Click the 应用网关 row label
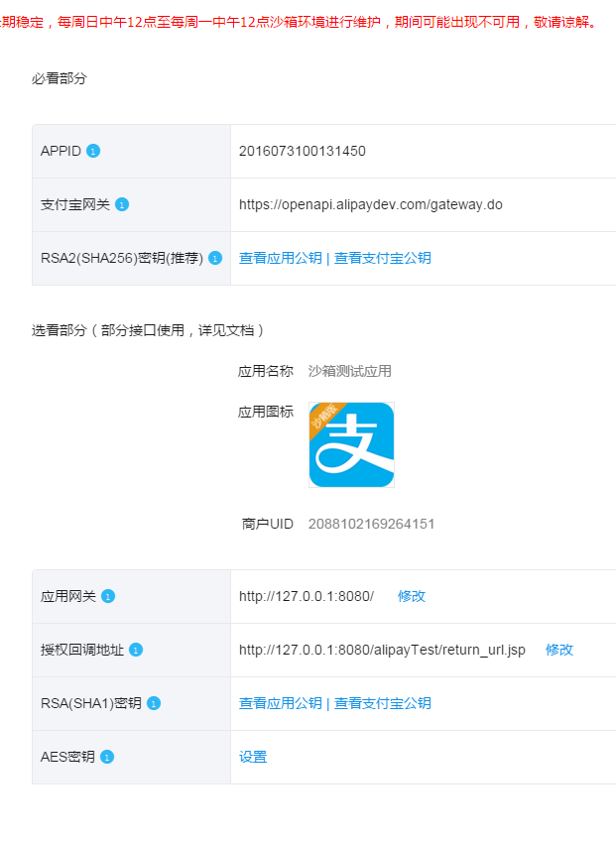Image resolution: width=616 pixels, height=843 pixels. [68, 596]
